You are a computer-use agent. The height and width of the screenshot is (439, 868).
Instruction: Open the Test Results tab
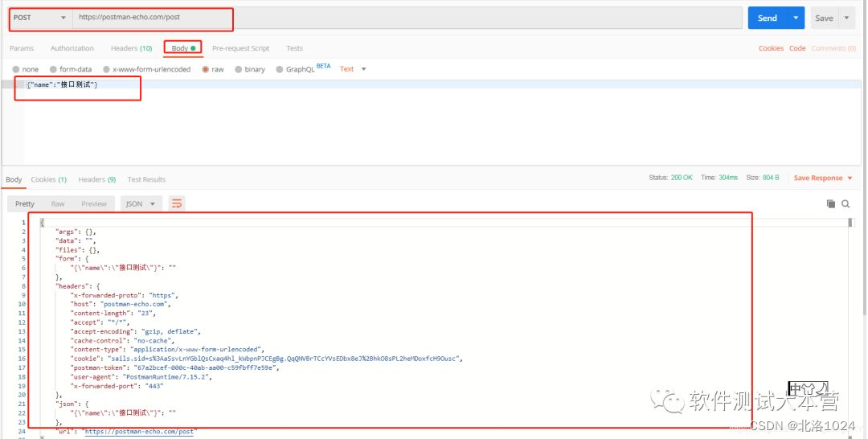pos(146,179)
